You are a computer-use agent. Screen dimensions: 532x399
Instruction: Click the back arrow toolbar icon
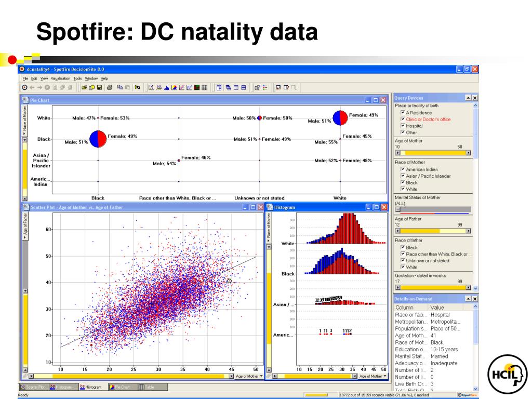(32, 87)
